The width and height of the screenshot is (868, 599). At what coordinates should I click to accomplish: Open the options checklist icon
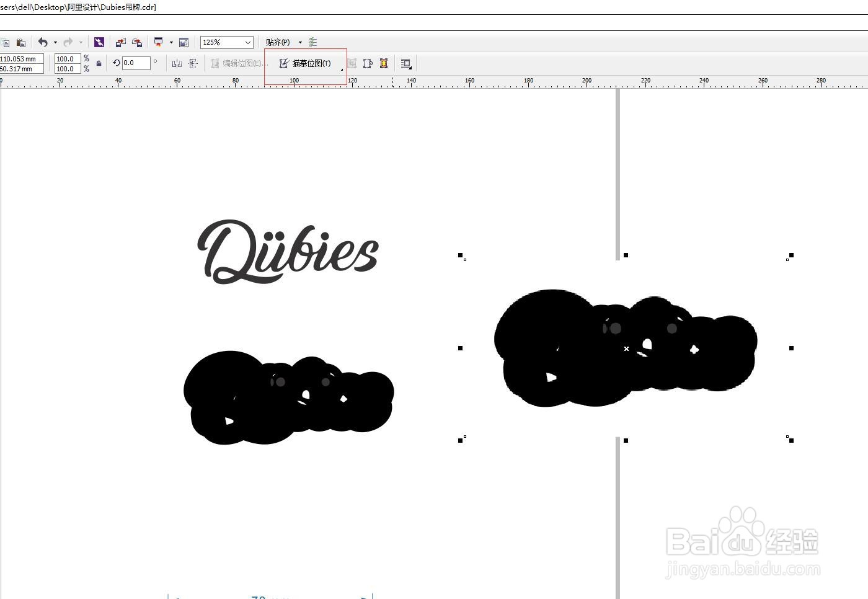pos(313,42)
